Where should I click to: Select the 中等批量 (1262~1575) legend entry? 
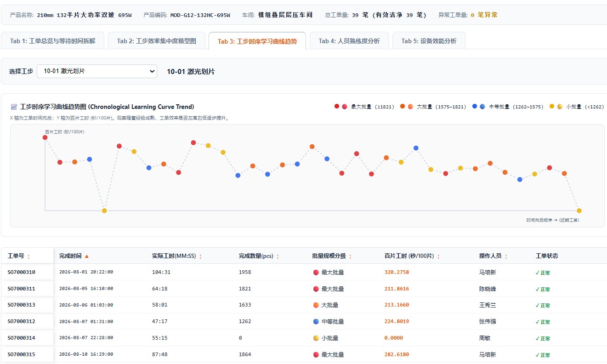click(508, 107)
